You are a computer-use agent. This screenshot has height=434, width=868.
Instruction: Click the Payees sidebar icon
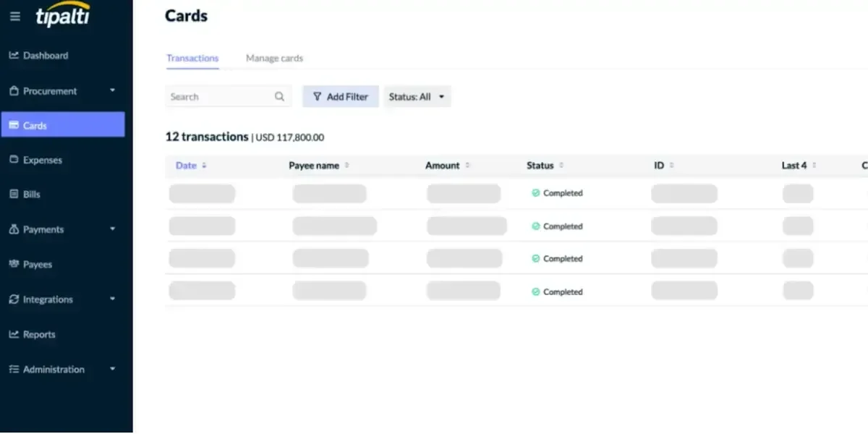click(x=12, y=264)
